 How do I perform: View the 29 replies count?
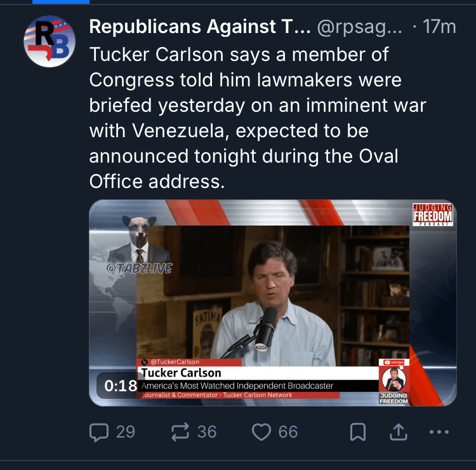tap(125, 433)
